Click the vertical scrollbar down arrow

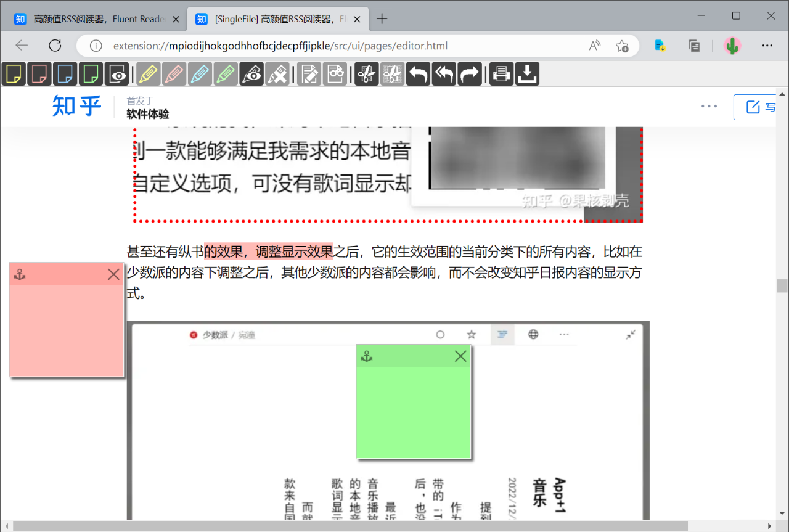coord(782,514)
